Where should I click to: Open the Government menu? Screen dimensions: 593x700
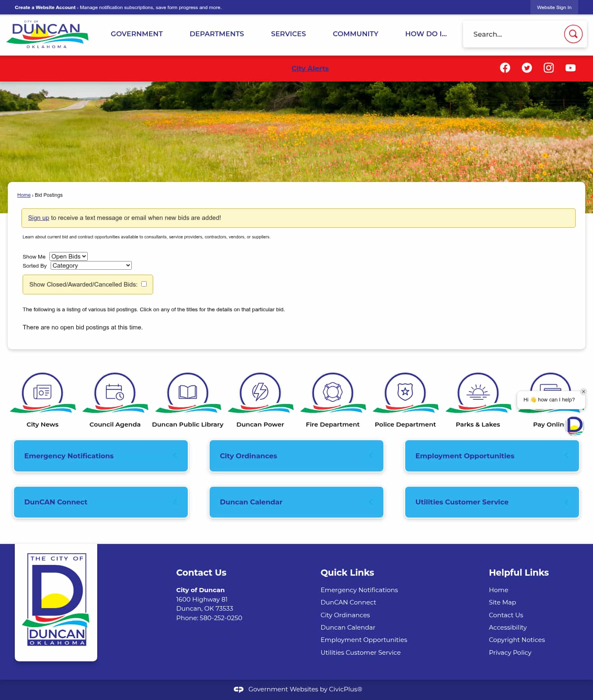[137, 34]
